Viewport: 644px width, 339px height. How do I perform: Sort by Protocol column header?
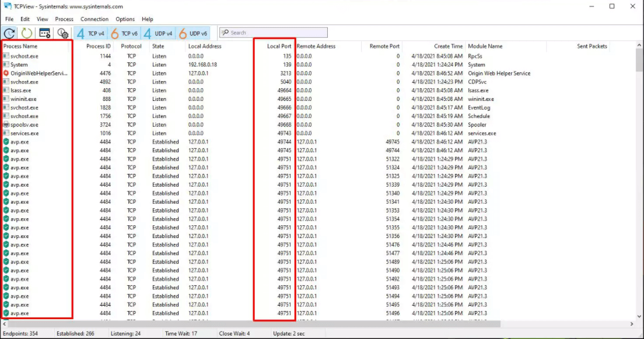131,47
